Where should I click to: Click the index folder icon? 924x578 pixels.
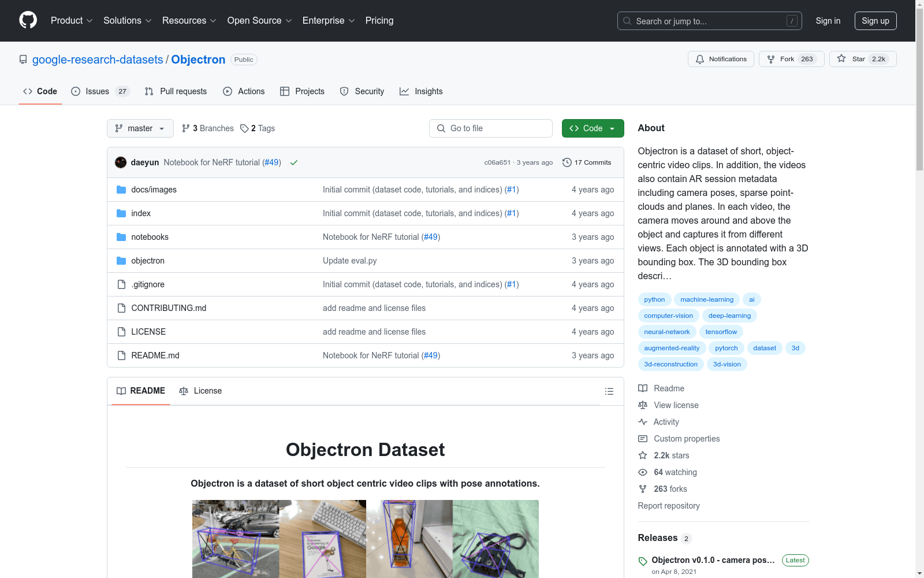pyautogui.click(x=121, y=213)
